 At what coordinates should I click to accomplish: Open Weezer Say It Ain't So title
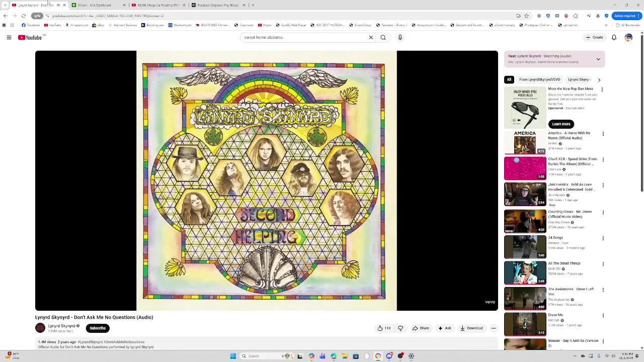pyautogui.click(x=573, y=343)
